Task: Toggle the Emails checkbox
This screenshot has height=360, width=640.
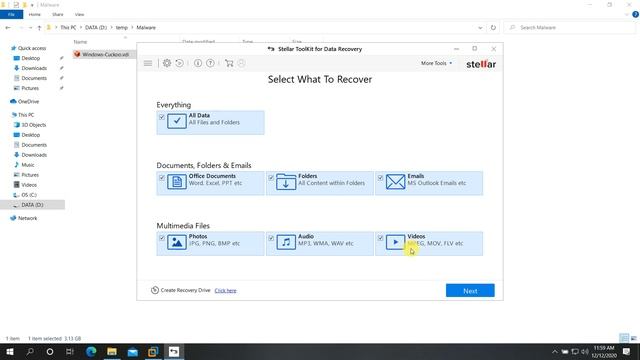Action: point(380,178)
